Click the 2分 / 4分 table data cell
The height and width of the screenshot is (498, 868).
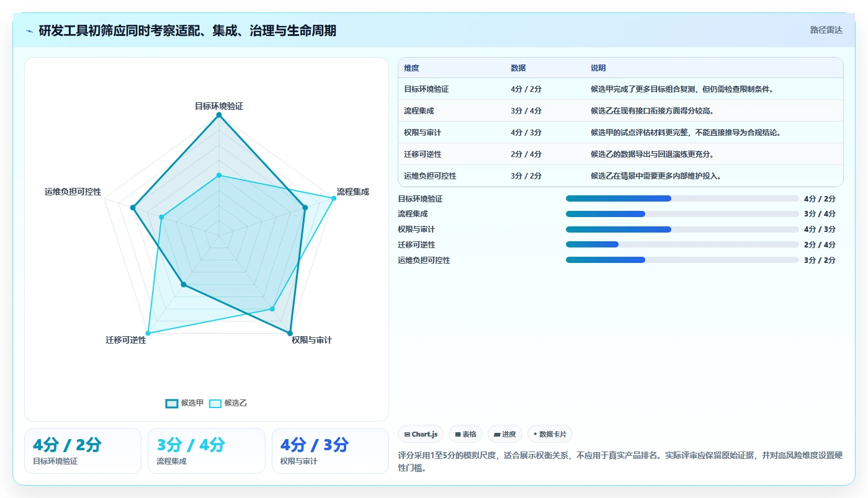point(526,154)
